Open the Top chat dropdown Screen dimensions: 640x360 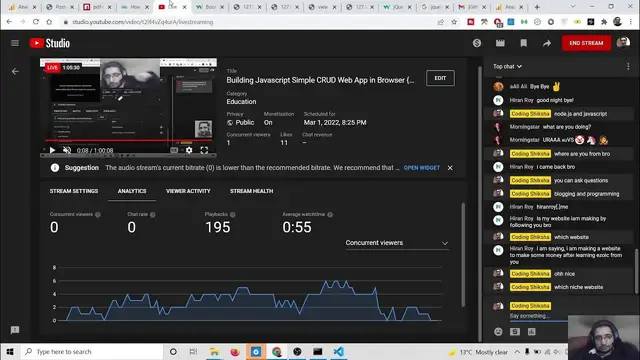pyautogui.click(x=507, y=66)
